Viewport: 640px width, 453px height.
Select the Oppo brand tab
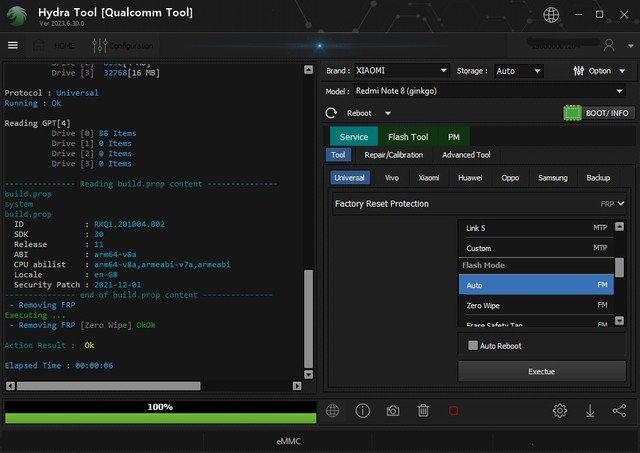(510, 178)
